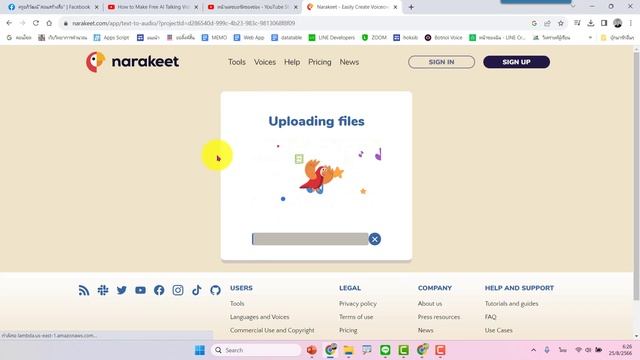Show hidden system tray icons
Viewport: 640px width, 360px height.
tap(533, 350)
